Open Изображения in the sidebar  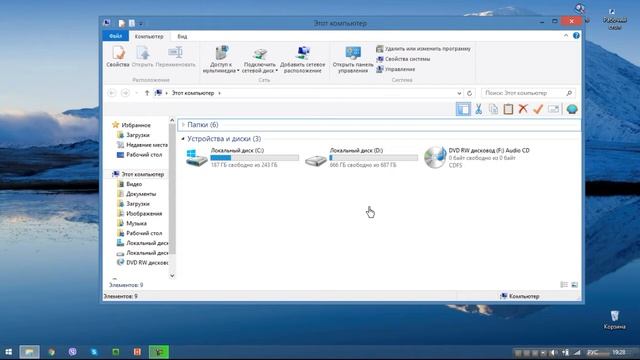tap(139, 213)
